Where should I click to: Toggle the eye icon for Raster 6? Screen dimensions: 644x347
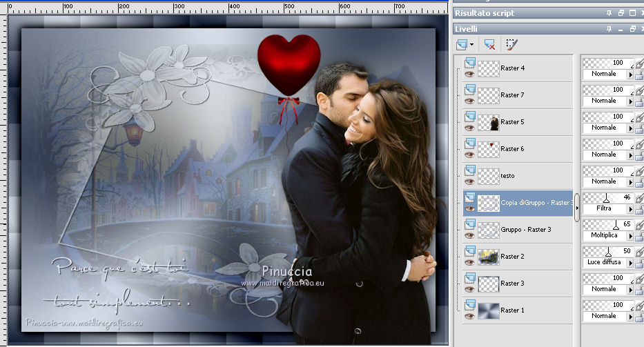point(469,155)
